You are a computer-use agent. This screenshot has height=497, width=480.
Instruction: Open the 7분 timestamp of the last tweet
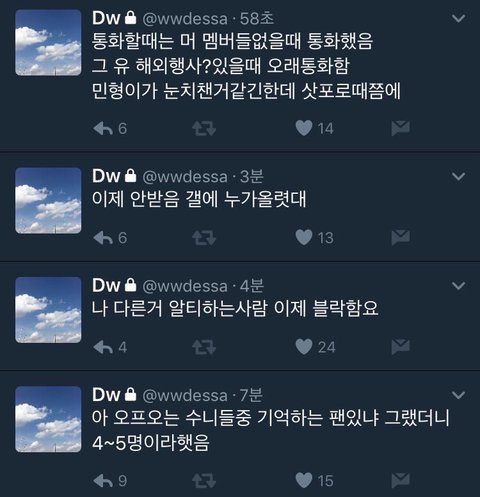[x=251, y=395]
